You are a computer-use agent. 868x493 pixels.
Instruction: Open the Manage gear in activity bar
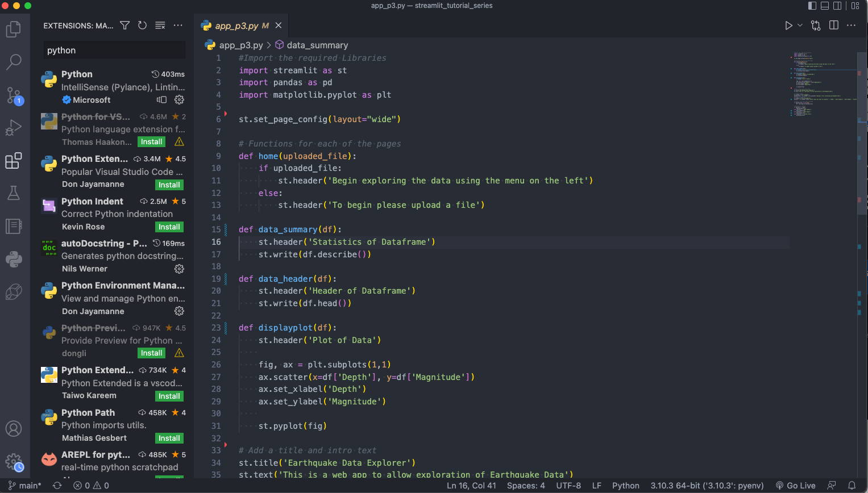click(14, 461)
